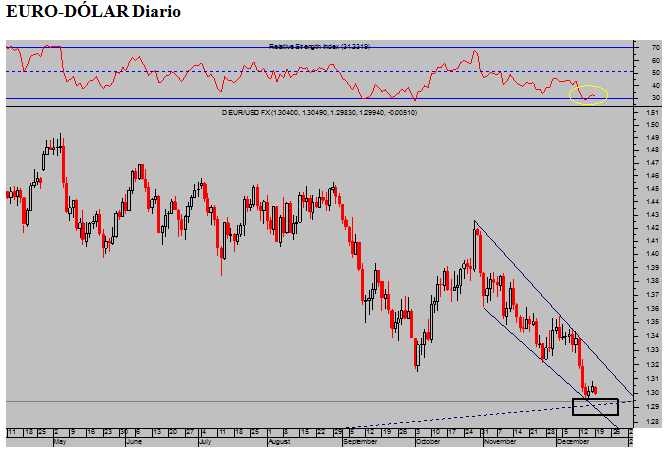Viewport: 671px width, 459px height.
Task: Click the 1.48 price level label
Action: 652,150
